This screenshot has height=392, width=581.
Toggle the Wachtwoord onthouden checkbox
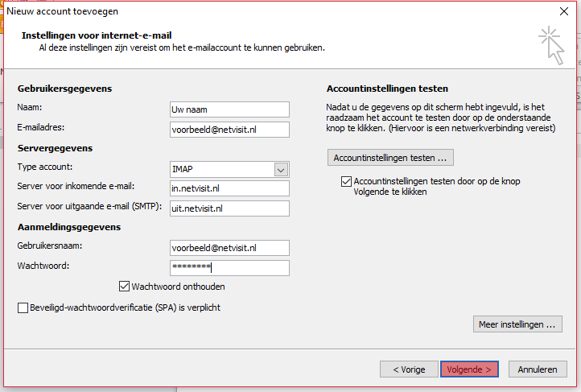coord(124,287)
